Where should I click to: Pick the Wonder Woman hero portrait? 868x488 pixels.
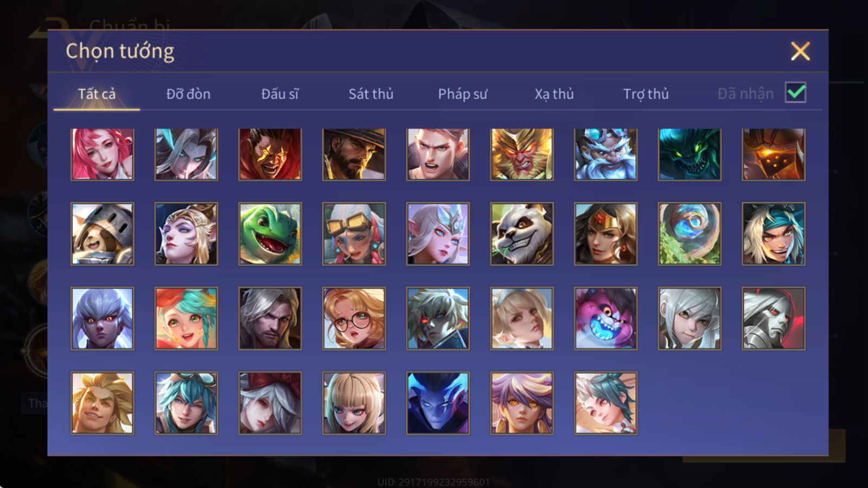click(605, 234)
